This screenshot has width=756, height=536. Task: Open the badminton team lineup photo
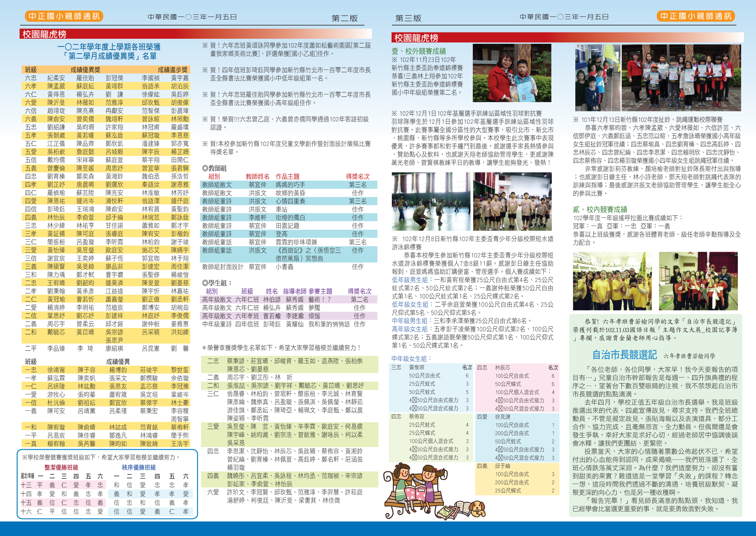tap(512, 201)
